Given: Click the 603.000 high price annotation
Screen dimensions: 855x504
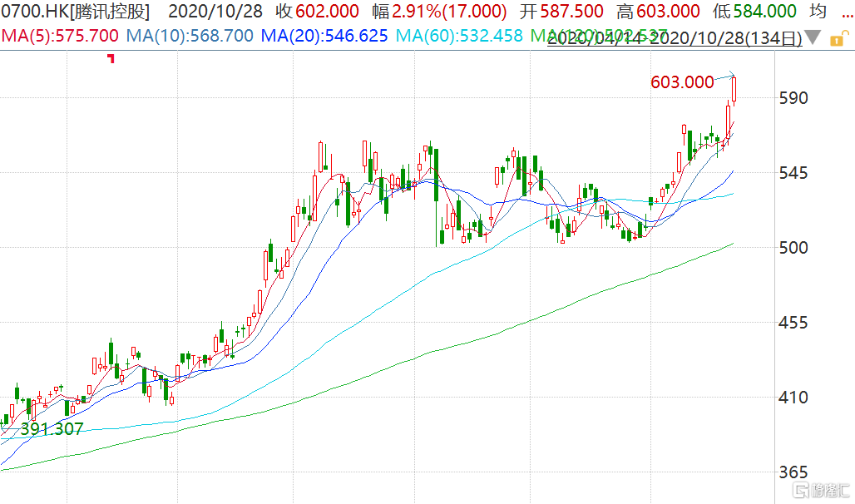Looking at the screenshot, I should [683, 82].
